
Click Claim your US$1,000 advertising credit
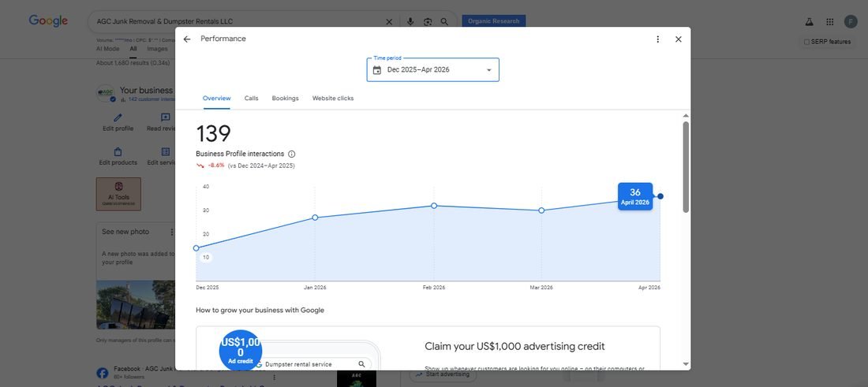point(514,347)
